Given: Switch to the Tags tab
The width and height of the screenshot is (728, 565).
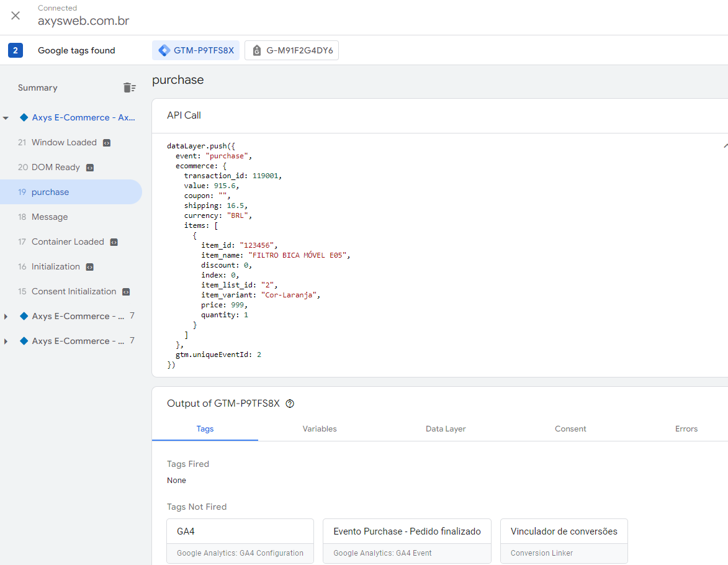Looking at the screenshot, I should click(205, 429).
